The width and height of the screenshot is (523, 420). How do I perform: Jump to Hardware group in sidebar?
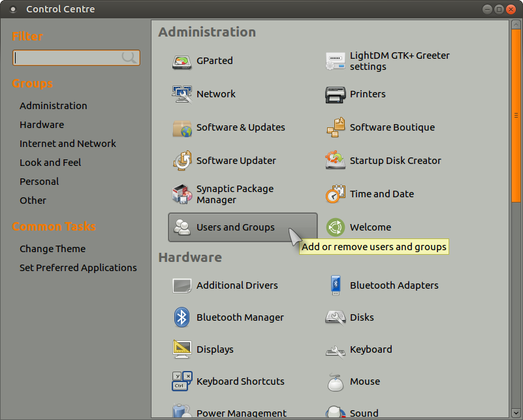point(42,125)
